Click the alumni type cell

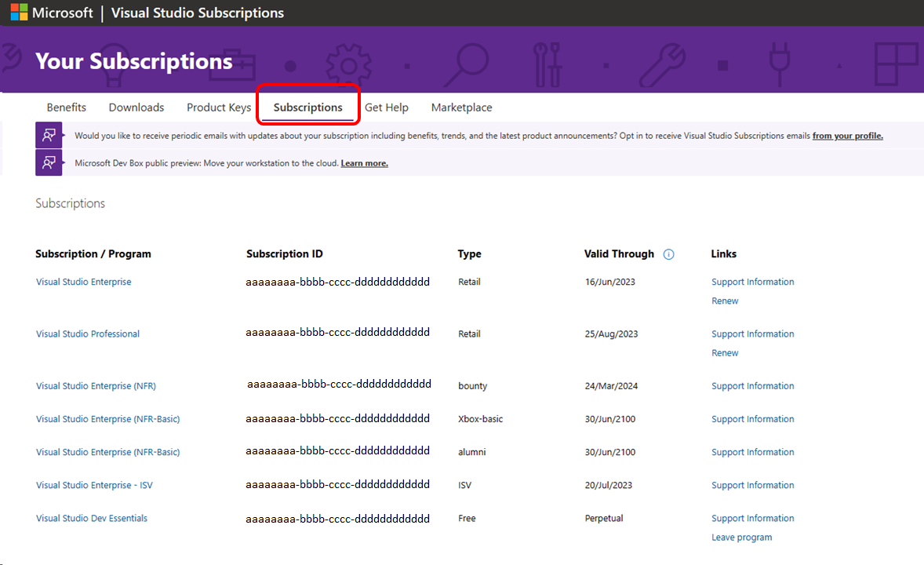(x=472, y=452)
